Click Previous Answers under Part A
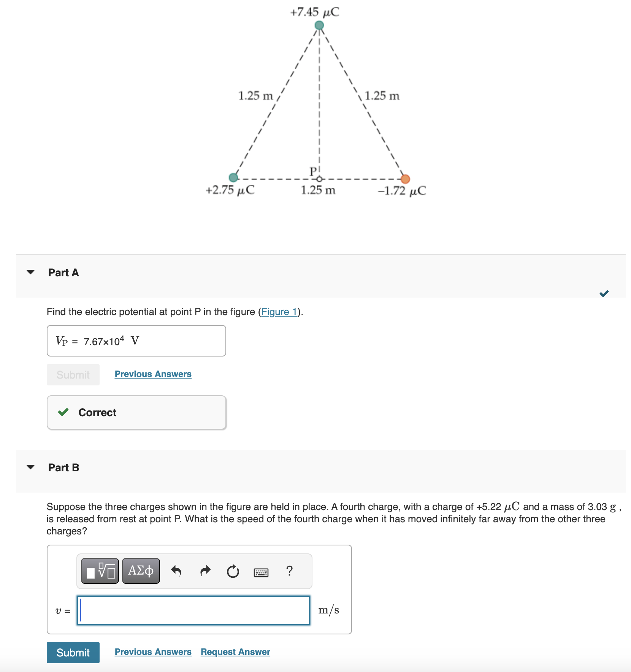The height and width of the screenshot is (672, 631). pyautogui.click(x=152, y=374)
